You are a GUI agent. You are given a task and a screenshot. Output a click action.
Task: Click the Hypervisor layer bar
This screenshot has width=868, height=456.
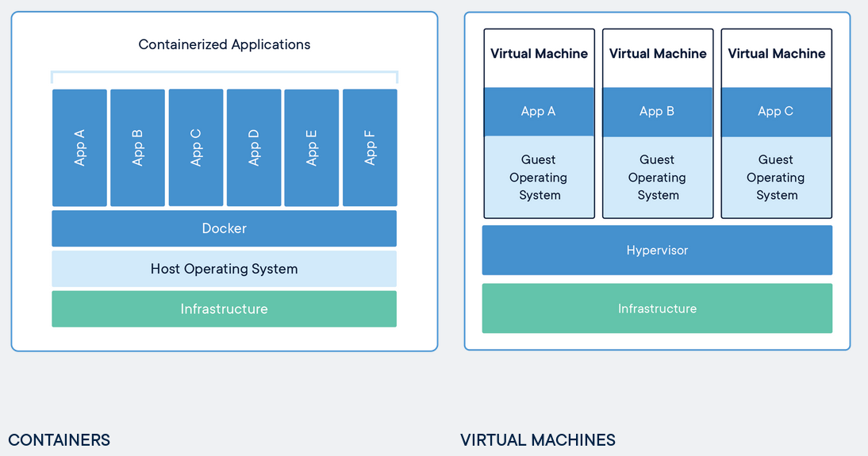657,251
